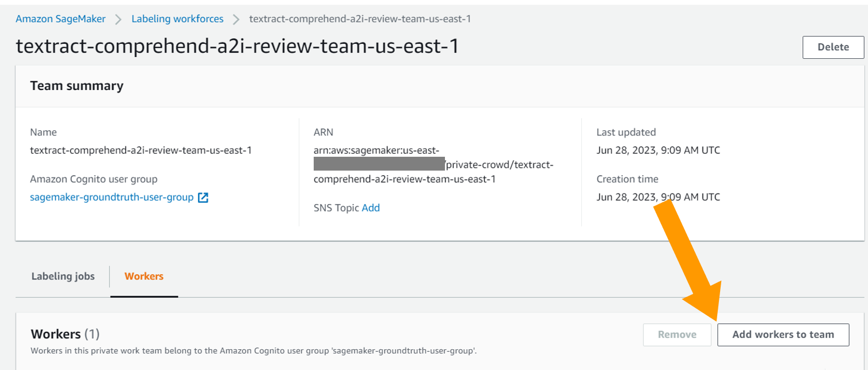
Task: Select the team name value under Name
Action: [141, 150]
